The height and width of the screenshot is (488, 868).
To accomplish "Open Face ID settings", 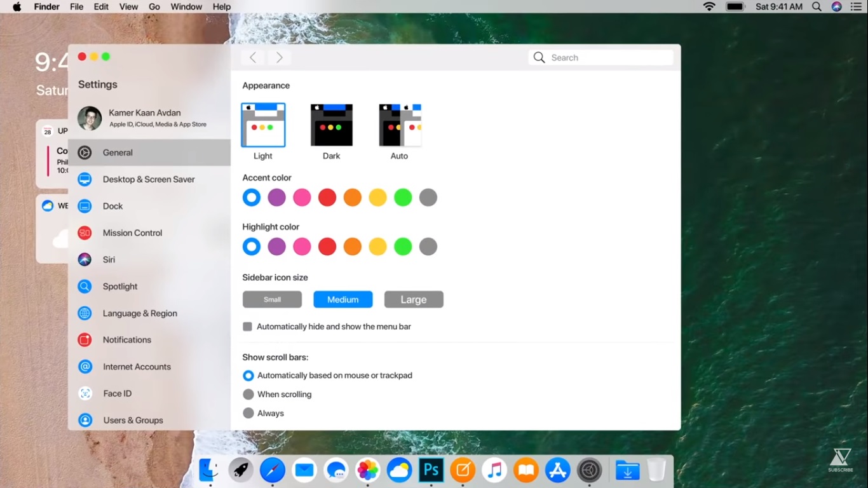I will (149, 393).
